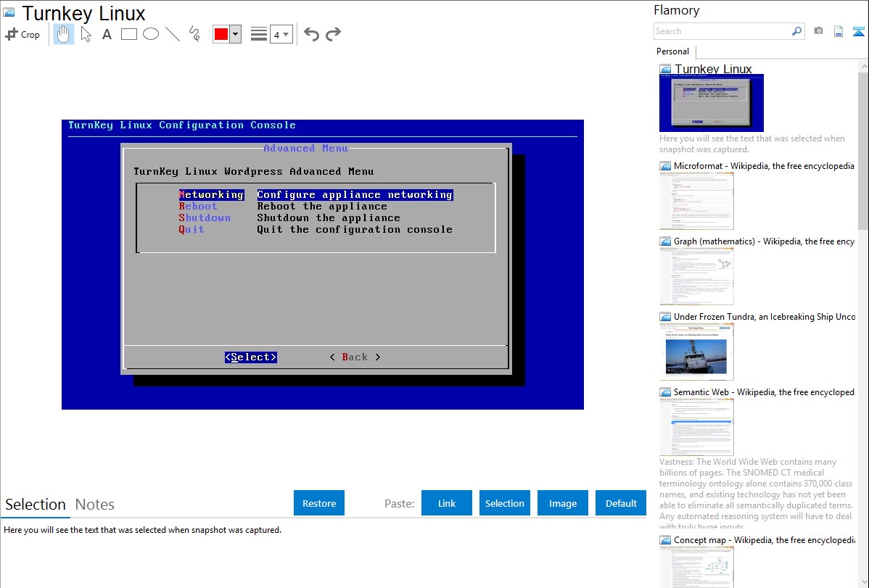Click the icon beside Graph (mathematics) title
The image size is (869, 588).
[665, 241]
